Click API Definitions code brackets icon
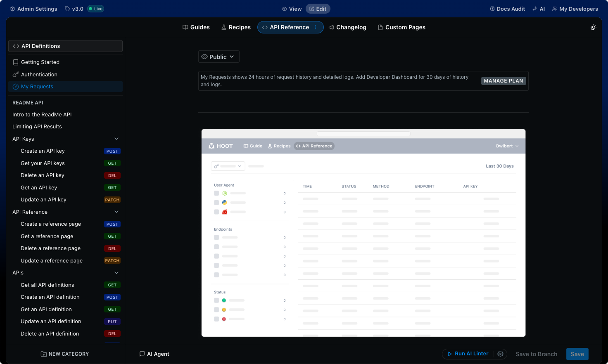Screen dimensions: 608x364 (16, 46)
